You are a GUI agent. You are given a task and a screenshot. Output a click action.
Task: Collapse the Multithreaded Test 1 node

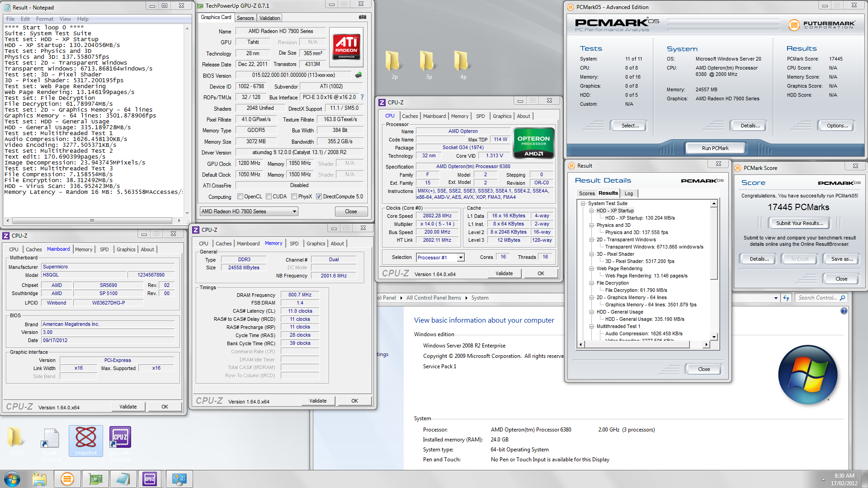591,326
